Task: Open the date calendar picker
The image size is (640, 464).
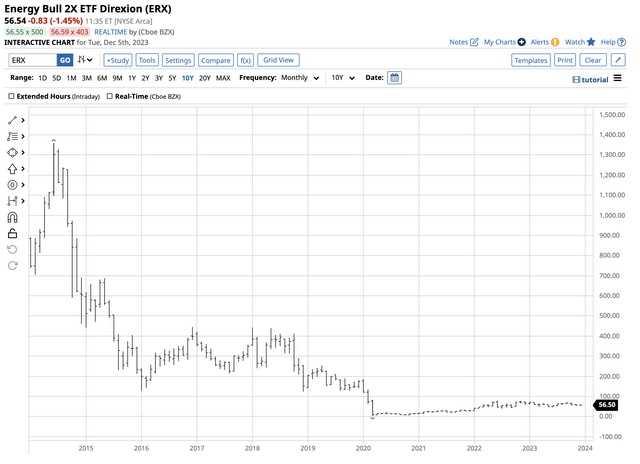Action: tap(394, 78)
